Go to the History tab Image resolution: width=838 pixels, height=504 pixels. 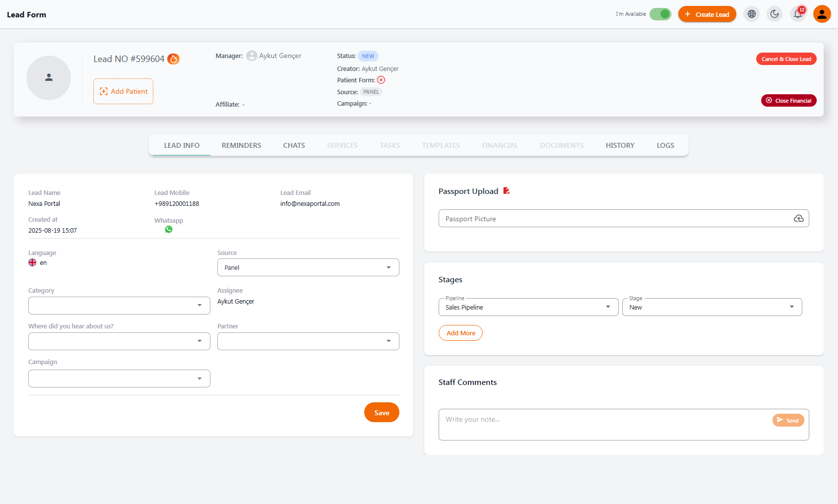click(620, 145)
